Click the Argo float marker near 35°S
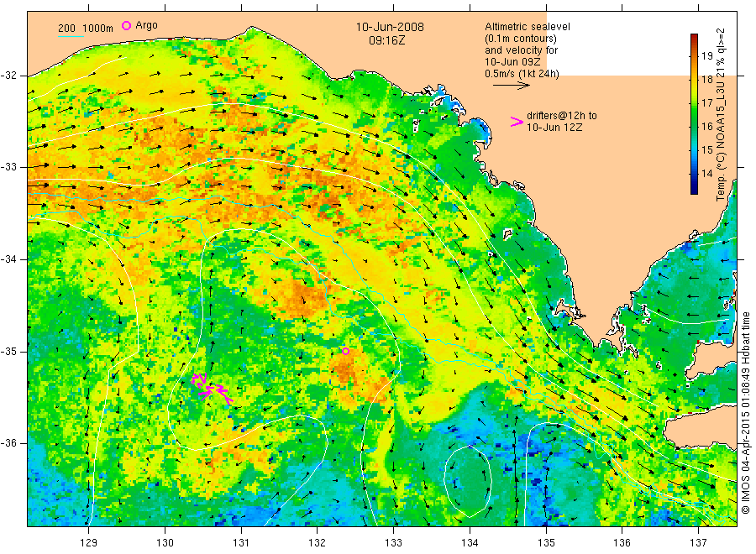The width and height of the screenshot is (756, 554). [346, 351]
